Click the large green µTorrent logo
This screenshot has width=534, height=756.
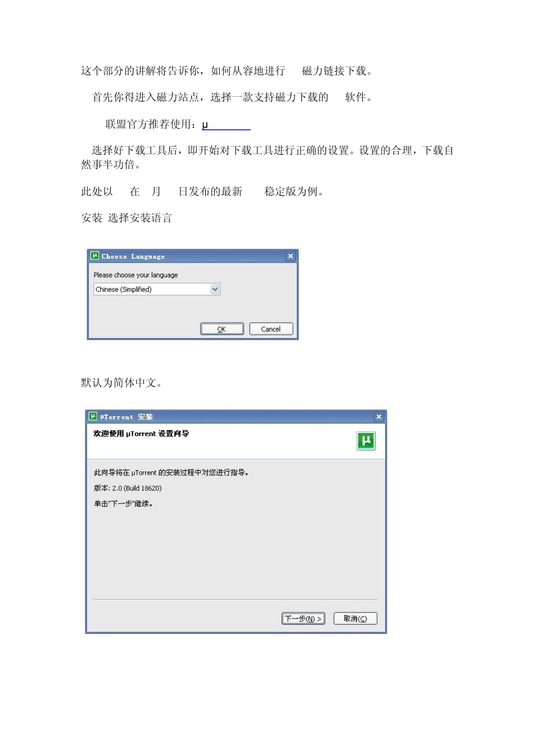[x=366, y=441]
